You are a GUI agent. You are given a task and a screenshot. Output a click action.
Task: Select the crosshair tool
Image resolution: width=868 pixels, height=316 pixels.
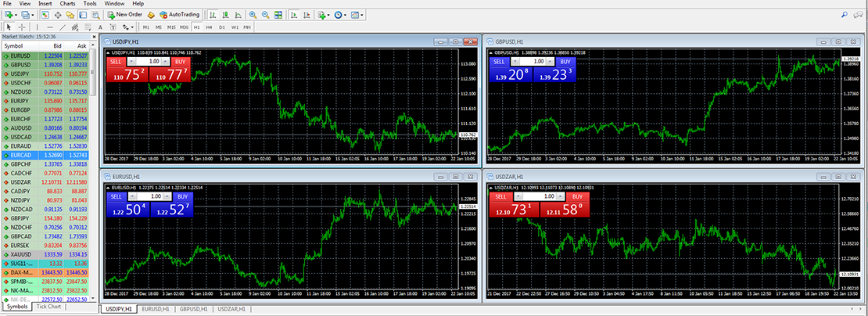click(x=22, y=27)
